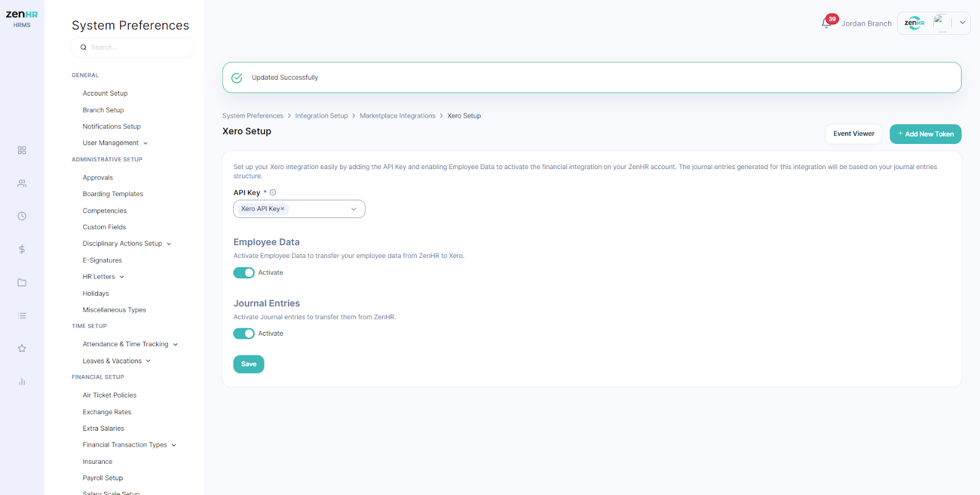980x495 pixels.
Task: Open Air Ticket Policies in sidebar
Action: coord(110,395)
